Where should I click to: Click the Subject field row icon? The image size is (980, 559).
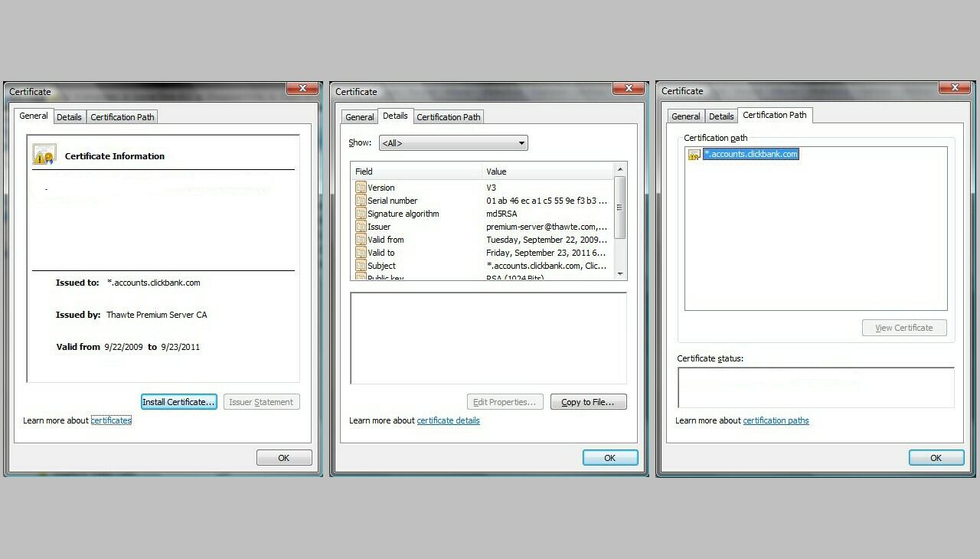coord(361,266)
